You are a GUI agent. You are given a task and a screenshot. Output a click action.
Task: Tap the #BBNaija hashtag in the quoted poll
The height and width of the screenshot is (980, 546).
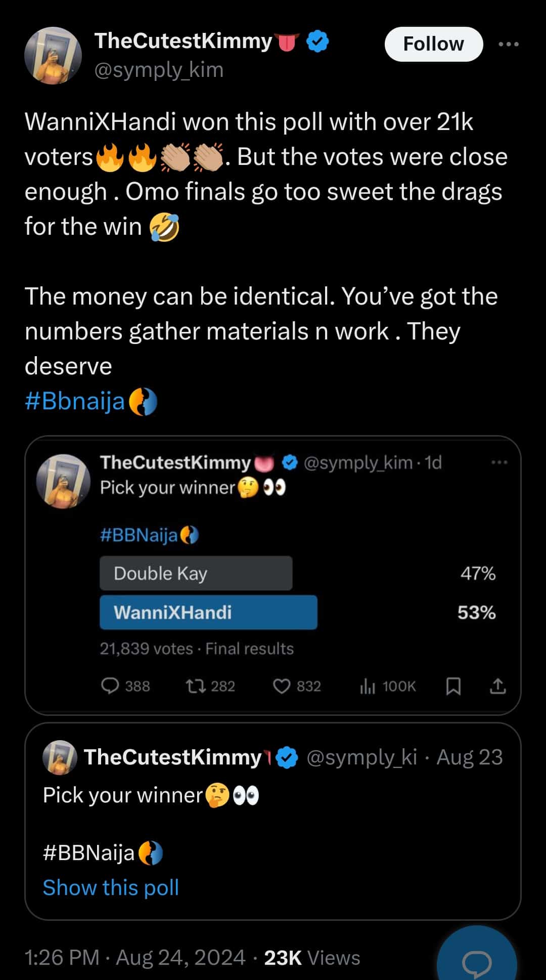tap(139, 534)
